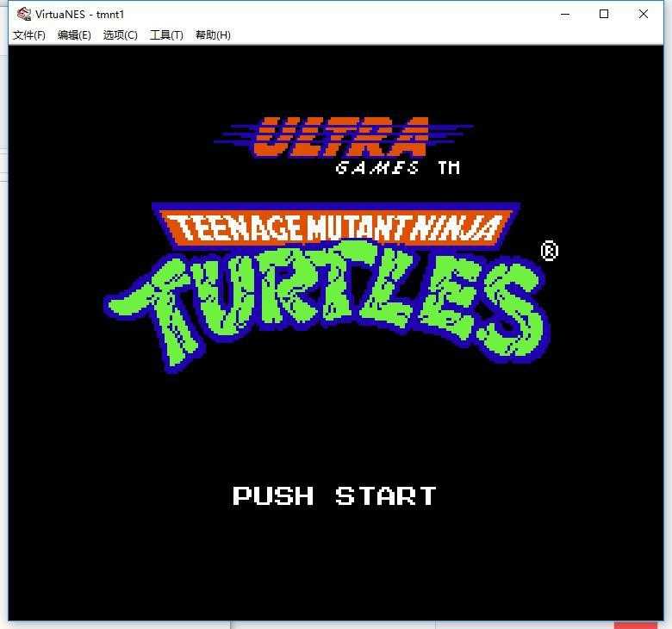Click the 'GAMES' text under ULTRA
This screenshot has width=672, height=629.
click(x=377, y=168)
